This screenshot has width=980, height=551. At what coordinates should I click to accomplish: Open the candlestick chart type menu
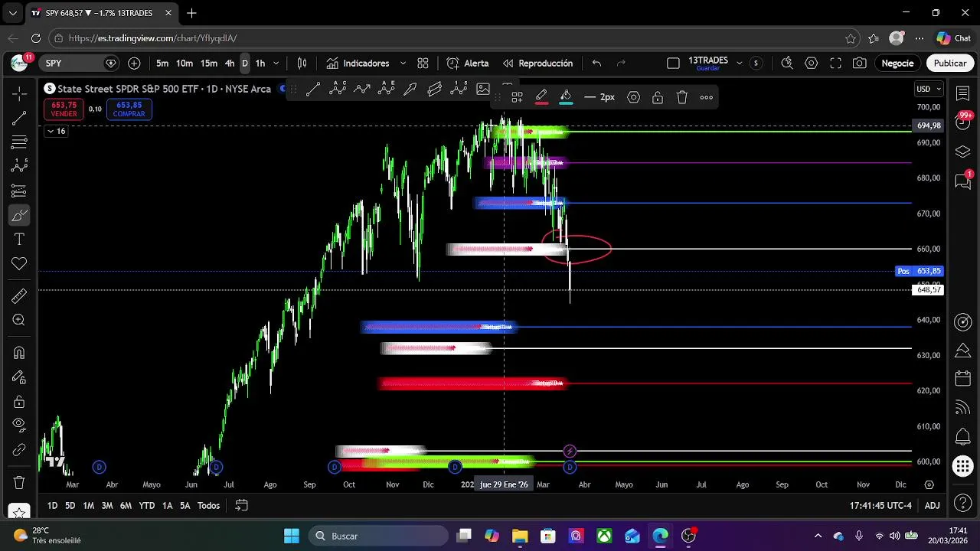[x=302, y=64]
